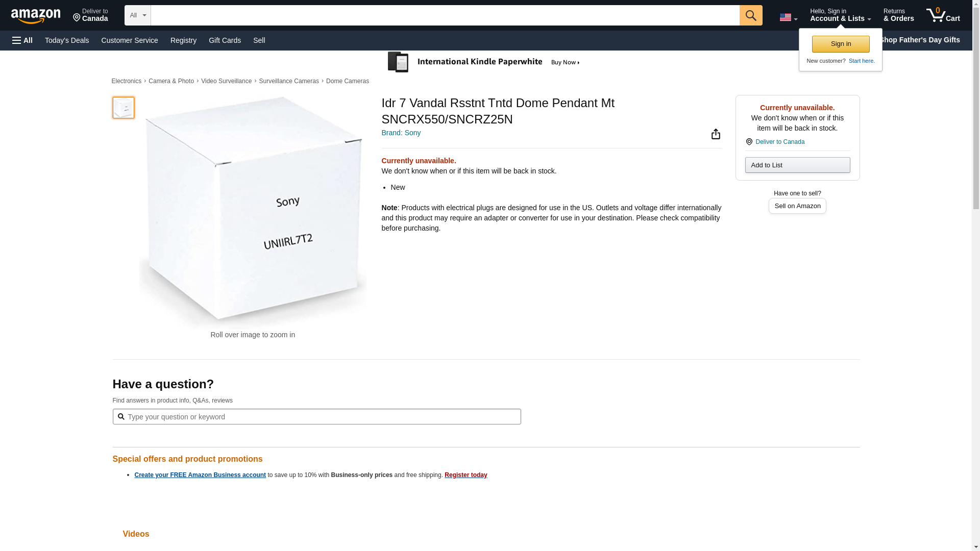This screenshot has width=980, height=551.
Task: Select the product thumbnail image
Action: pos(123,108)
